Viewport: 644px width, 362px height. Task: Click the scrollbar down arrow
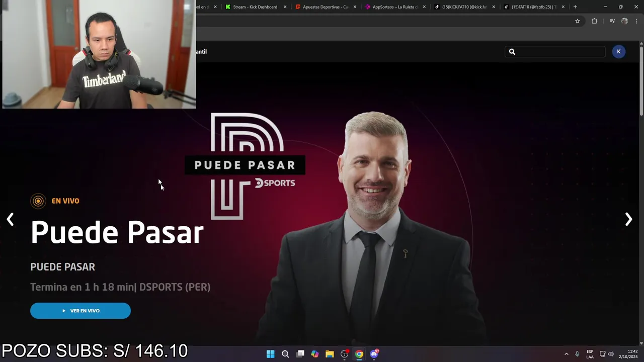click(641, 343)
